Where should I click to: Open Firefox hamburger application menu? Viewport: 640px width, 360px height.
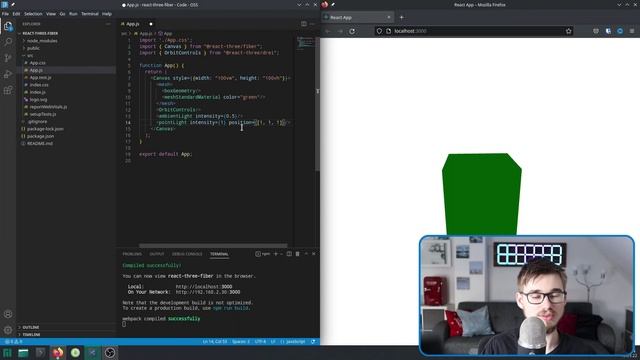[632, 31]
